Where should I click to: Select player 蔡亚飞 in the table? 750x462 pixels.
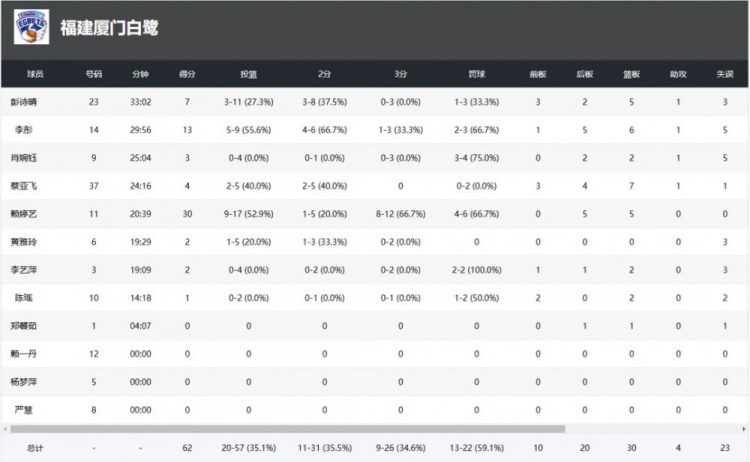23,185
